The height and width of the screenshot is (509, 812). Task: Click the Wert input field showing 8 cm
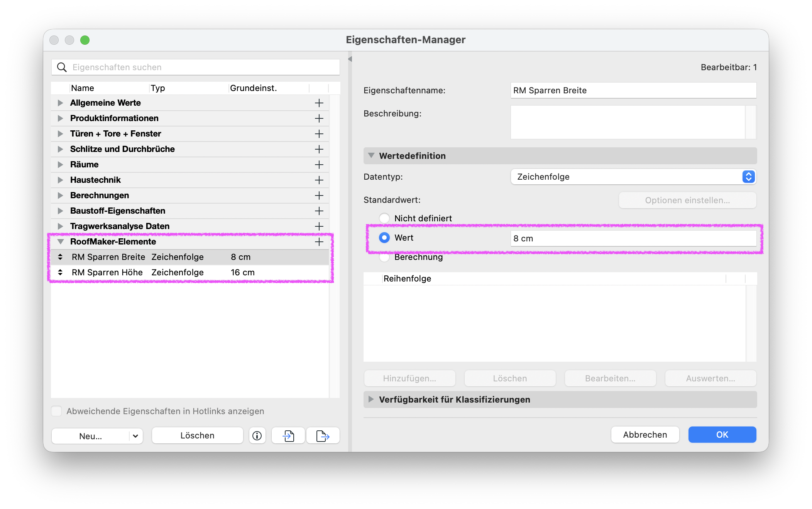pos(633,238)
